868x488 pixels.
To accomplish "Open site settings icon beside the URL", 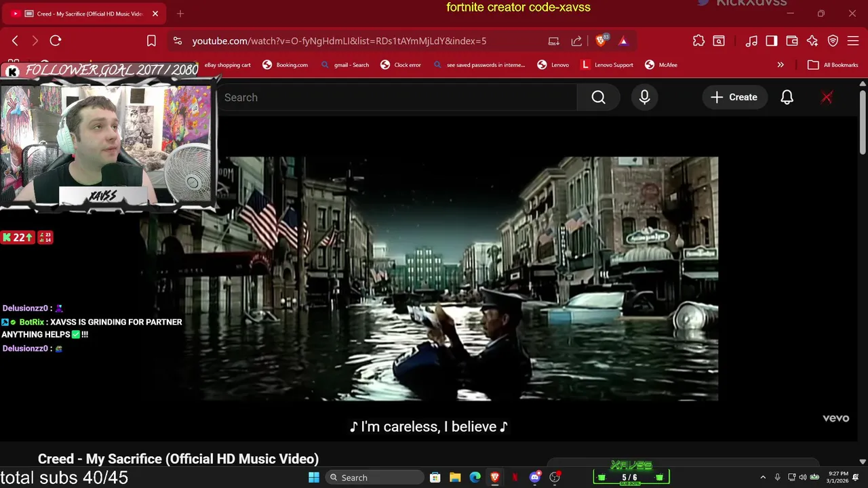I will point(178,41).
